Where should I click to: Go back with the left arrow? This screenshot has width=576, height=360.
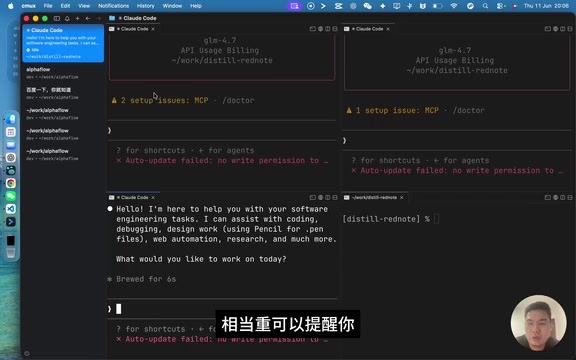pos(88,18)
